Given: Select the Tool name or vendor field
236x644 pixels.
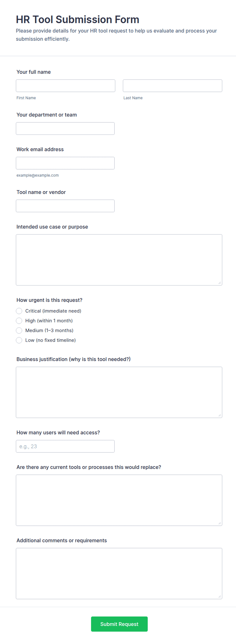Looking at the screenshot, I should click(x=65, y=206).
